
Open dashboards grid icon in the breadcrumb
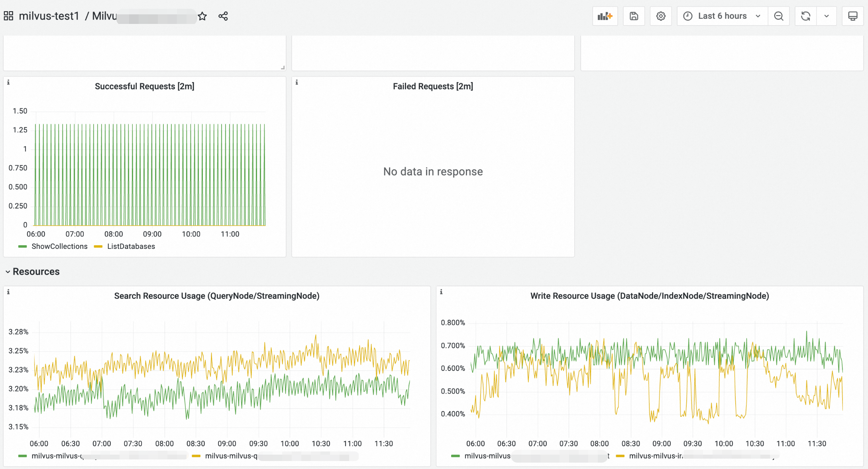tap(8, 16)
